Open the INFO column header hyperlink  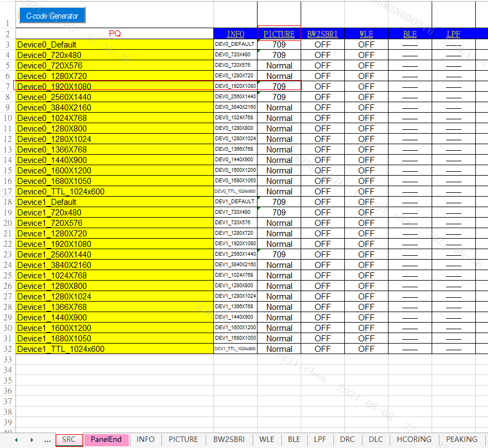[x=235, y=34]
